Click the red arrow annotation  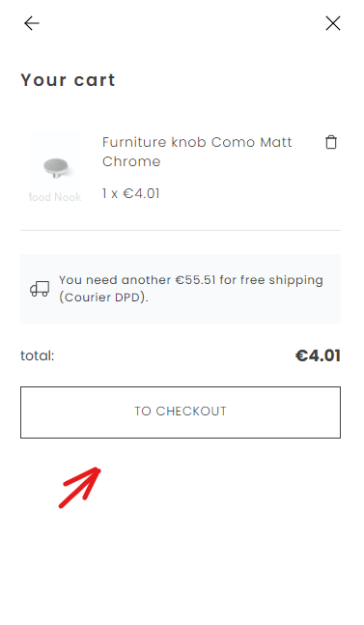click(80, 488)
